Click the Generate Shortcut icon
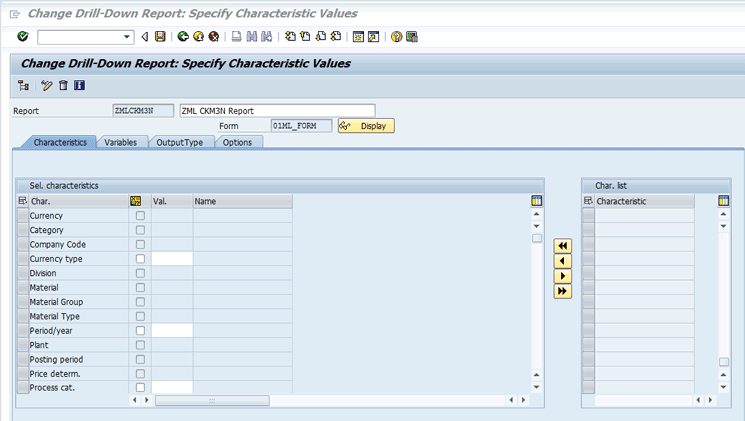This screenshot has width=745, height=421. (x=373, y=37)
